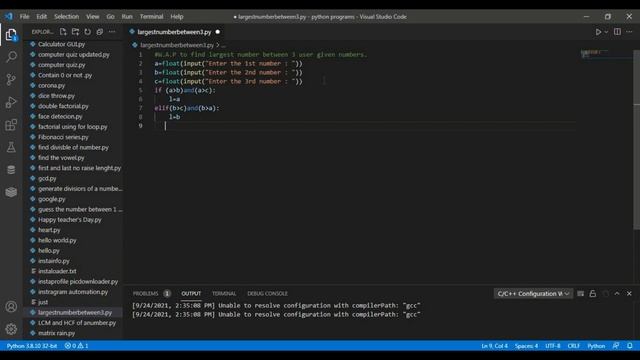This screenshot has width=640, height=360.
Task: Open the Selection menu
Action: pos(67,17)
